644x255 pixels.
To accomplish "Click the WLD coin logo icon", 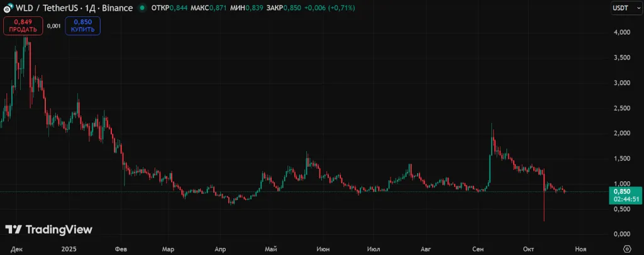I will pos(9,8).
